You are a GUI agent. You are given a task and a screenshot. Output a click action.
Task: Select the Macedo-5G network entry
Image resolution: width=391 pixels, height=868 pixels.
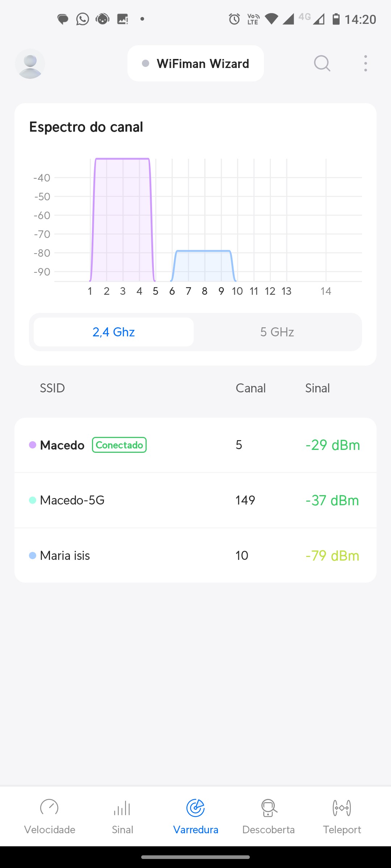(x=195, y=500)
